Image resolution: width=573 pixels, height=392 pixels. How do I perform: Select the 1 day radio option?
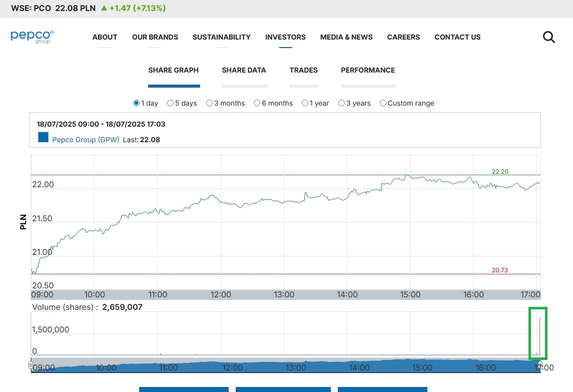(x=136, y=103)
